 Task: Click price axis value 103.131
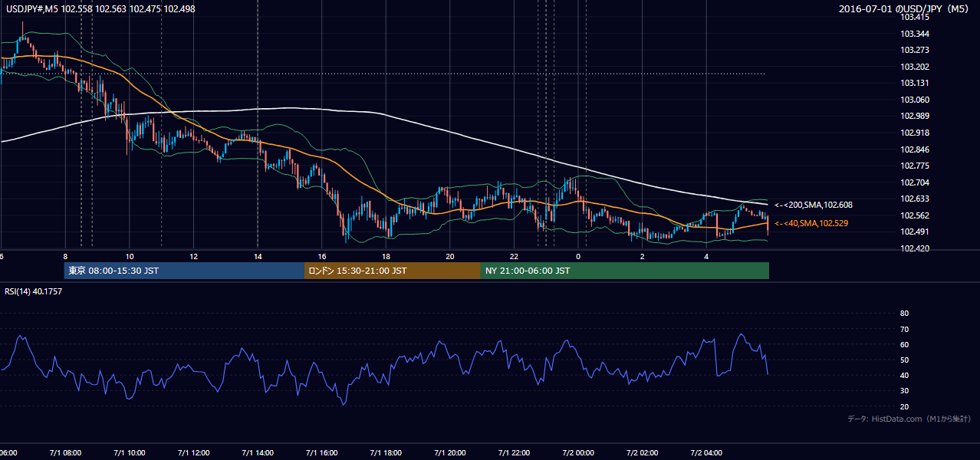click(x=915, y=83)
